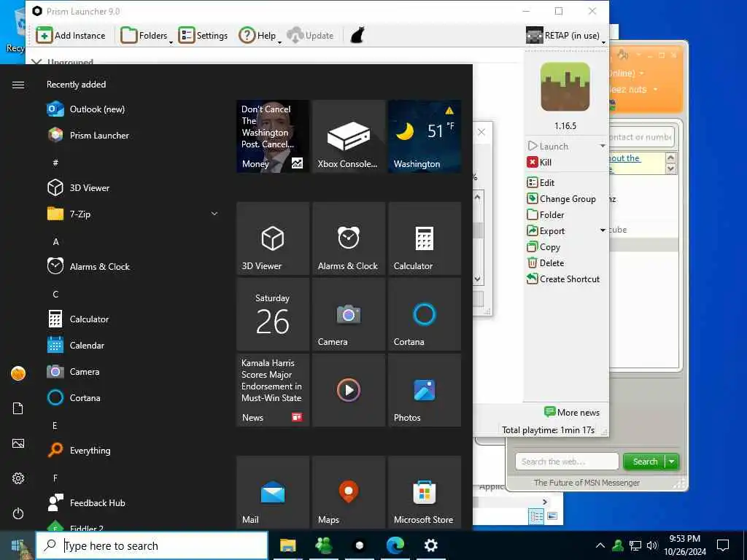
Task: Open the Alarms & Clock tile
Action: tap(349, 238)
